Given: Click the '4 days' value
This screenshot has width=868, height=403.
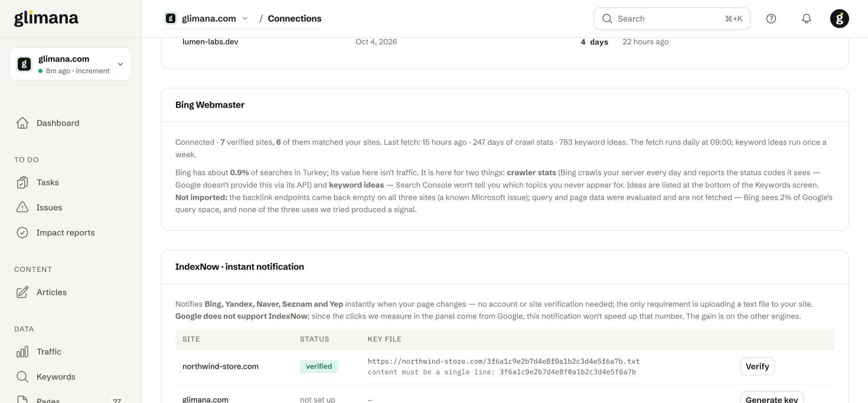Looking at the screenshot, I should coord(595,42).
